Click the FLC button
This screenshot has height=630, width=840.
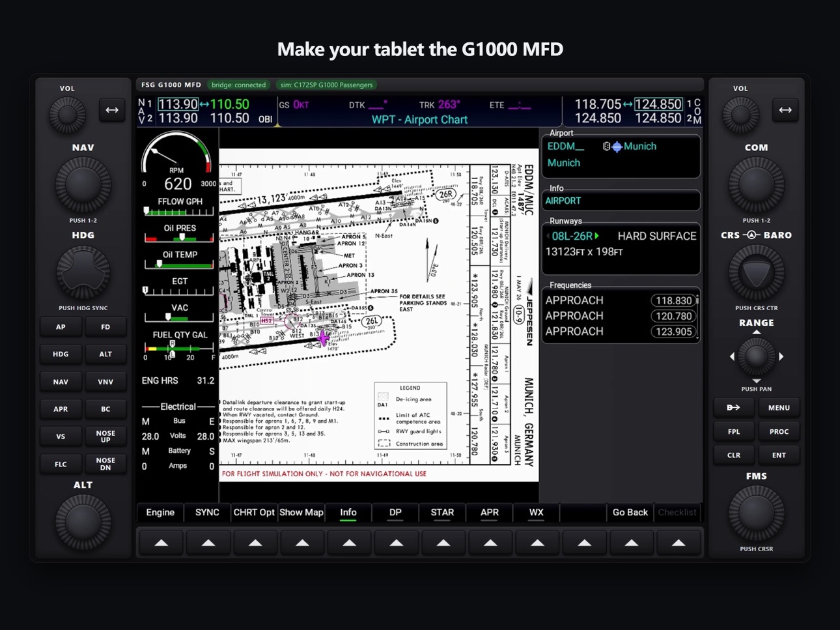tap(61, 464)
